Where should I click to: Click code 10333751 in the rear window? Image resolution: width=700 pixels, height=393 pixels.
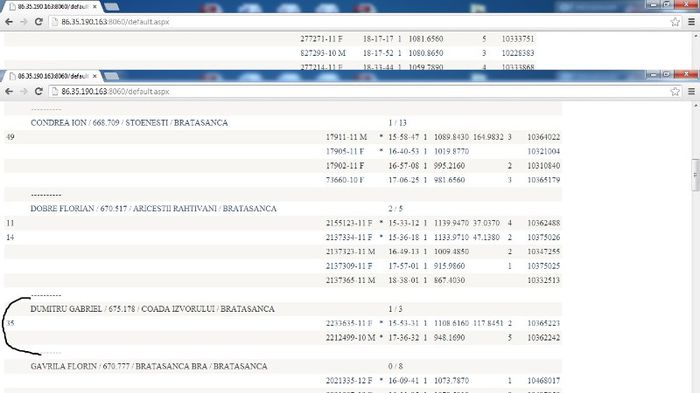(x=518, y=39)
